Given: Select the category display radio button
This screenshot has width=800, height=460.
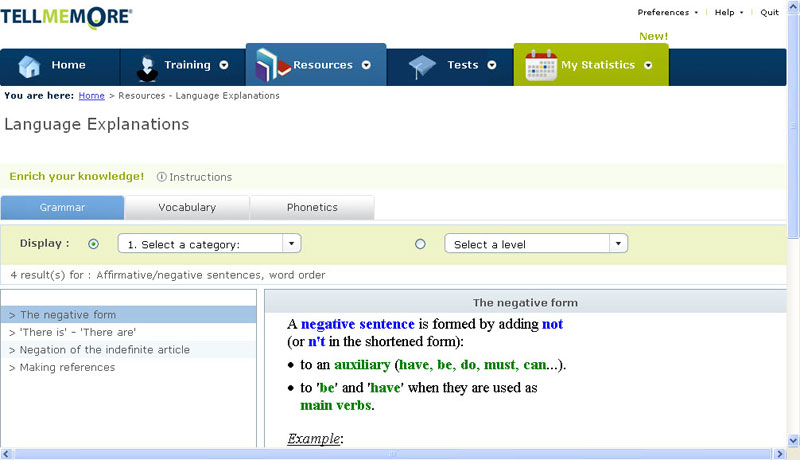Looking at the screenshot, I should click(x=93, y=244).
